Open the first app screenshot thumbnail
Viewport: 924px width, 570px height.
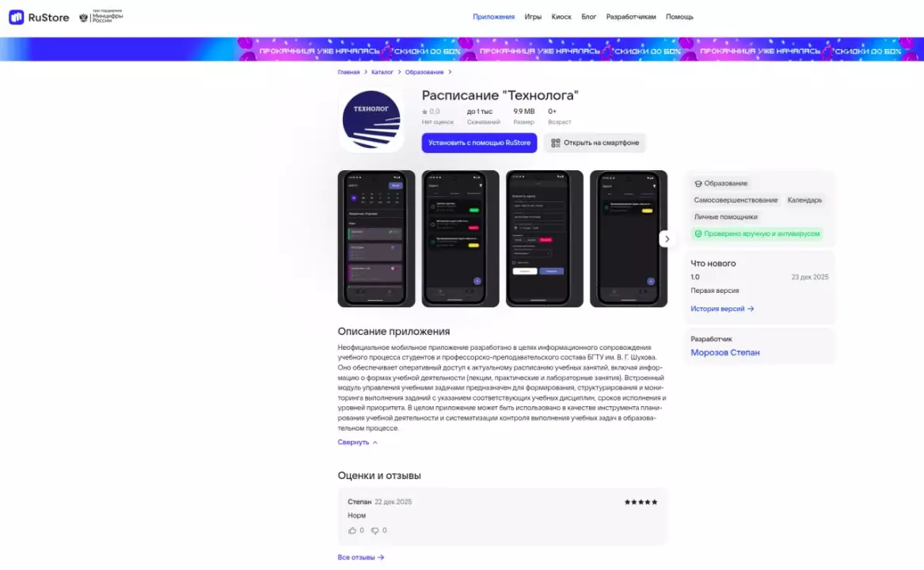(376, 238)
